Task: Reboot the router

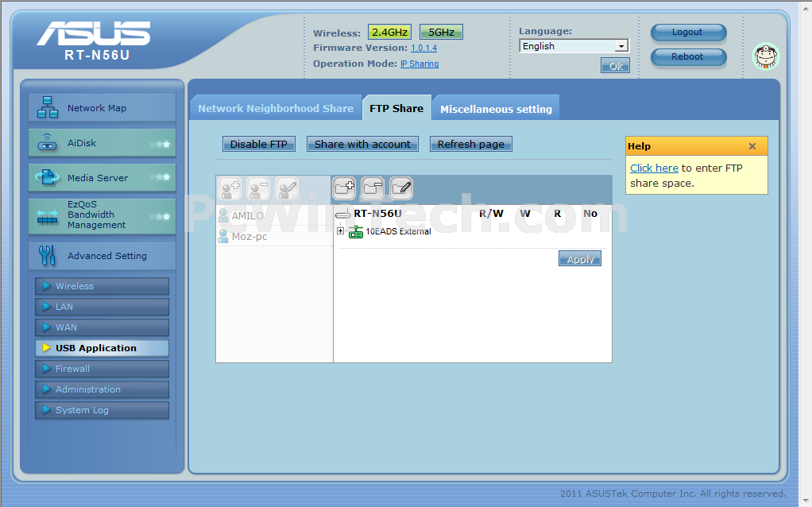Action: tap(688, 57)
